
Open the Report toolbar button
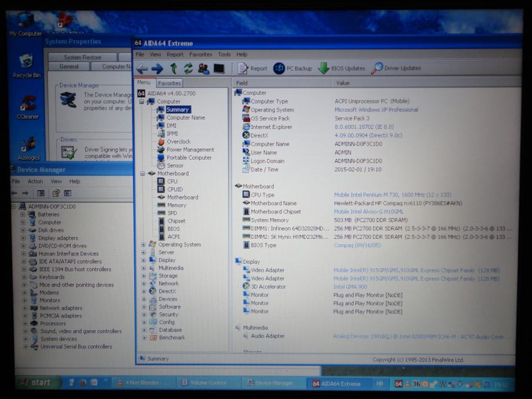tap(252, 68)
